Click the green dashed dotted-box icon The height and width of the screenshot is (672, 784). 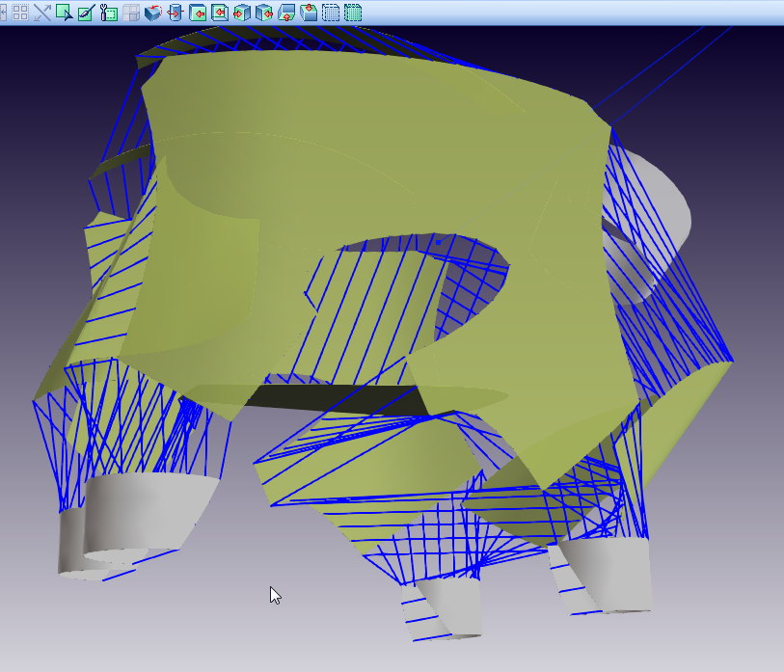point(353,13)
